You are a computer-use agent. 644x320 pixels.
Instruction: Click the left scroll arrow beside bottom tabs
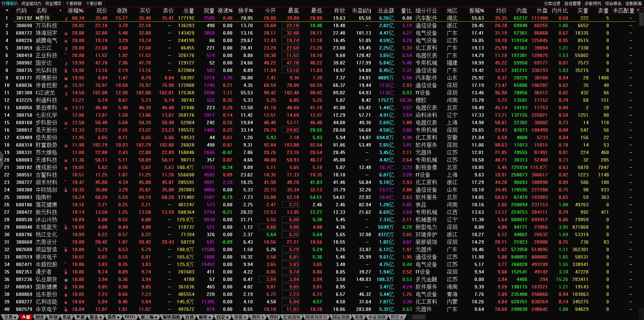coord(410,317)
